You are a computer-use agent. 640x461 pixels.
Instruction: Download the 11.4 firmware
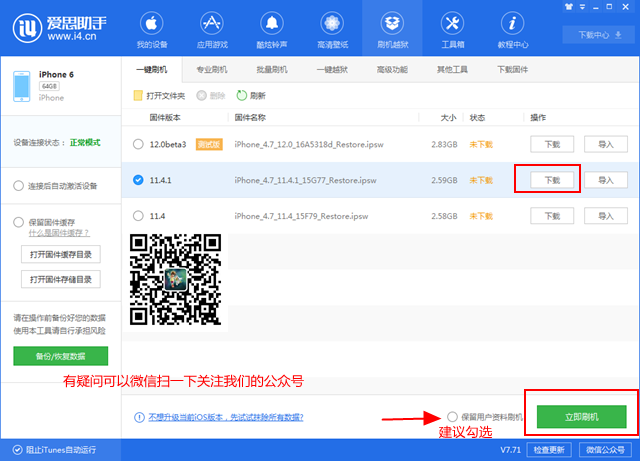pyautogui.click(x=552, y=216)
